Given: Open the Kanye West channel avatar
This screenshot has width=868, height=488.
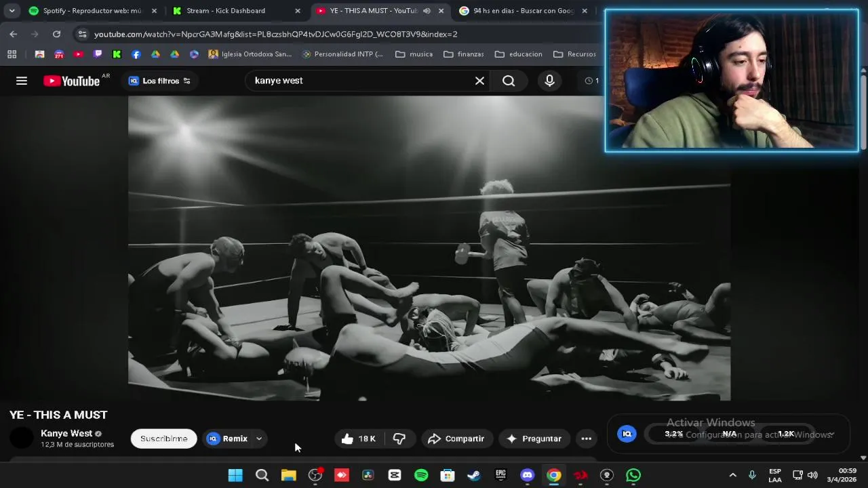Looking at the screenshot, I should (22, 439).
